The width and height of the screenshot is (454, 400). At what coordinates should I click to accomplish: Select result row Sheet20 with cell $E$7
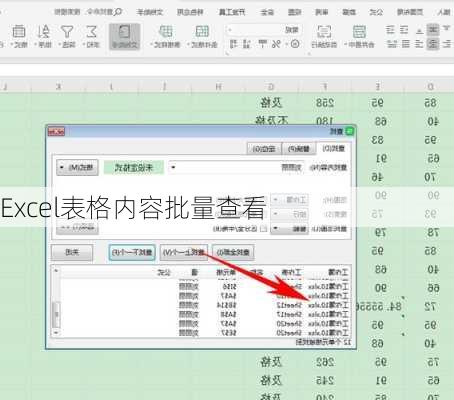pyautogui.click(x=204, y=333)
